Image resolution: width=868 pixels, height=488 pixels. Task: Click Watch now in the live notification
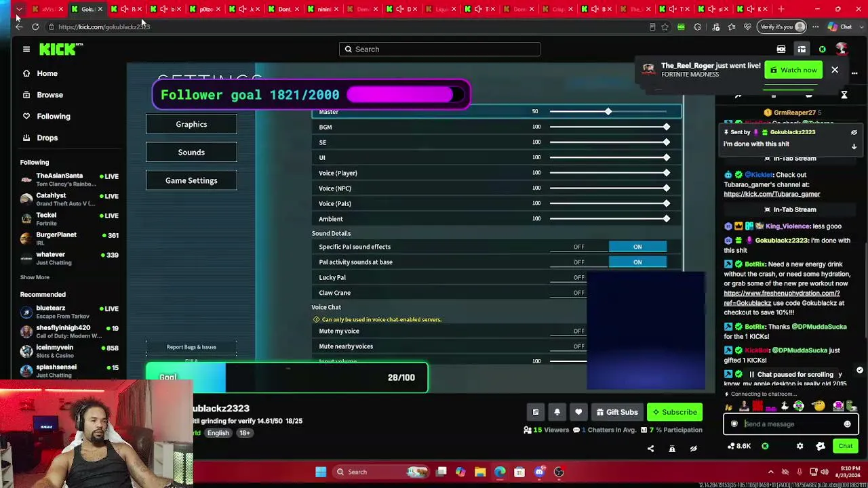793,70
